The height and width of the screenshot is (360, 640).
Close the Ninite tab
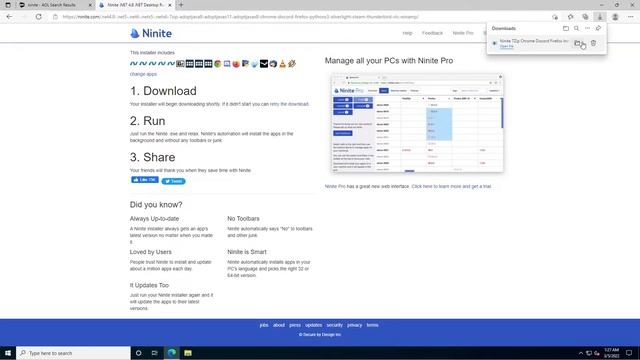pyautogui.click(x=170, y=5)
